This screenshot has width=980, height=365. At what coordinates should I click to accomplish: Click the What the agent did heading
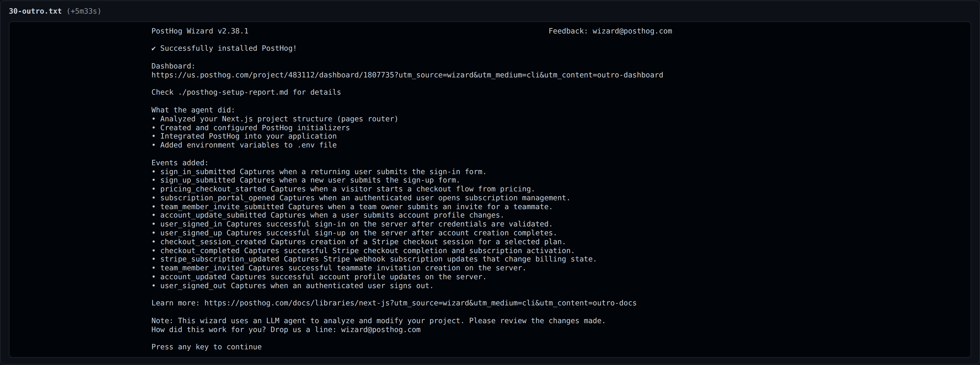click(x=193, y=110)
